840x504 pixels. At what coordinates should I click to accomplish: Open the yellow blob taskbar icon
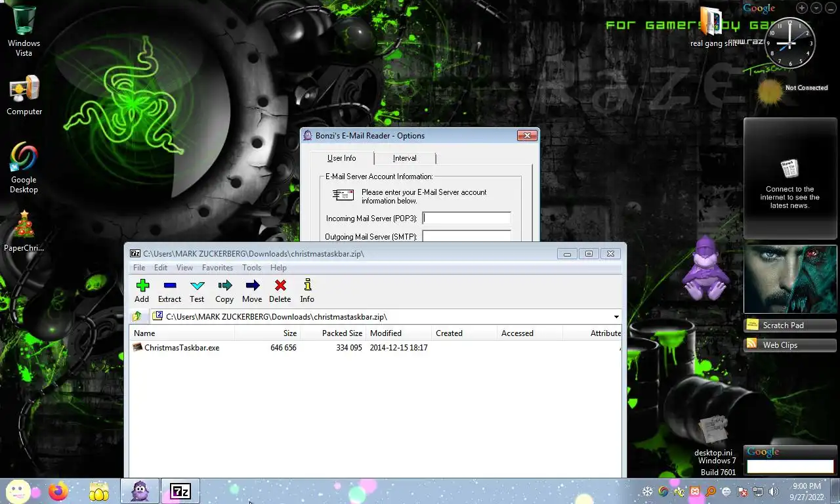tap(99, 492)
